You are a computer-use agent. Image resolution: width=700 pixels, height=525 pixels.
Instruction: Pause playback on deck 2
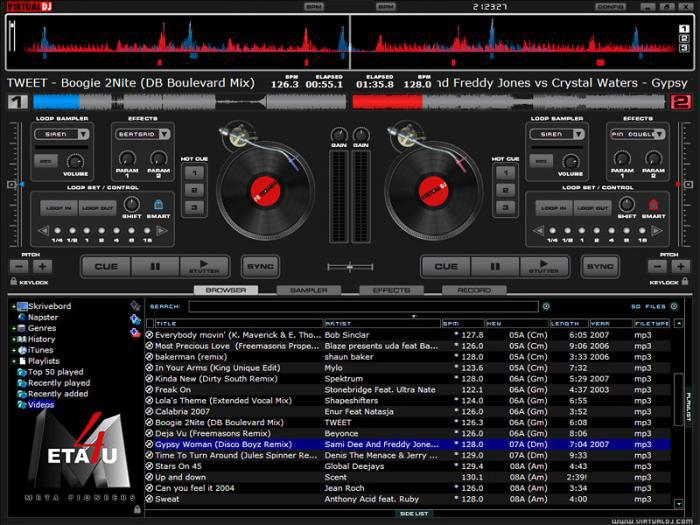pyautogui.click(x=495, y=267)
